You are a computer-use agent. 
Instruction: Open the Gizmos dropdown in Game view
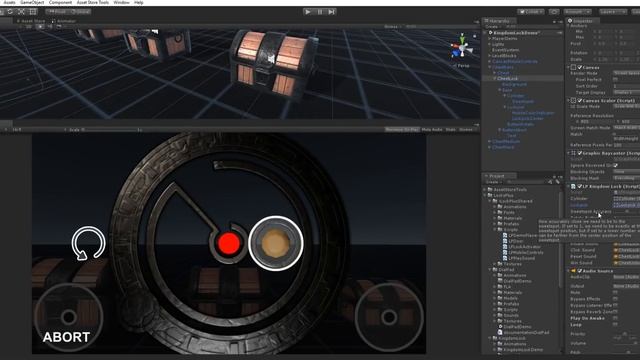(x=467, y=129)
